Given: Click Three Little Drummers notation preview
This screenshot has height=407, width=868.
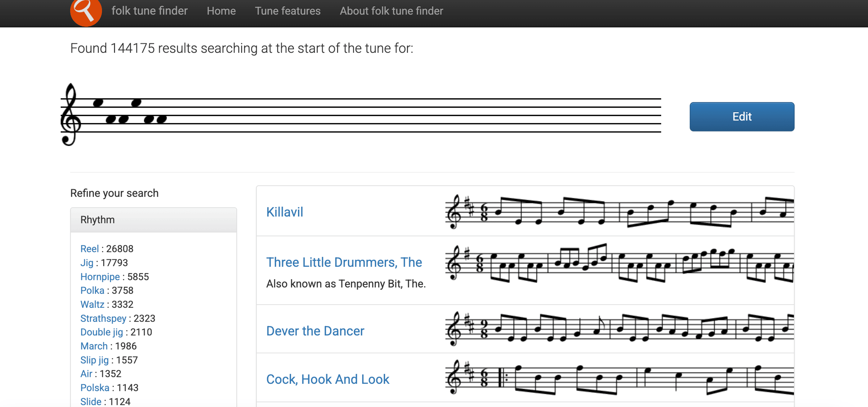Looking at the screenshot, I should [620, 263].
